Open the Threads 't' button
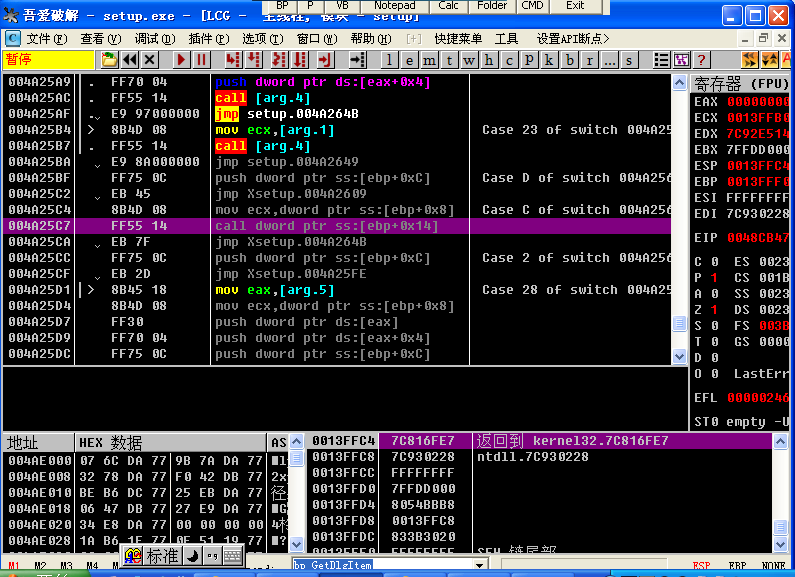This screenshot has width=795, height=577. (449, 60)
